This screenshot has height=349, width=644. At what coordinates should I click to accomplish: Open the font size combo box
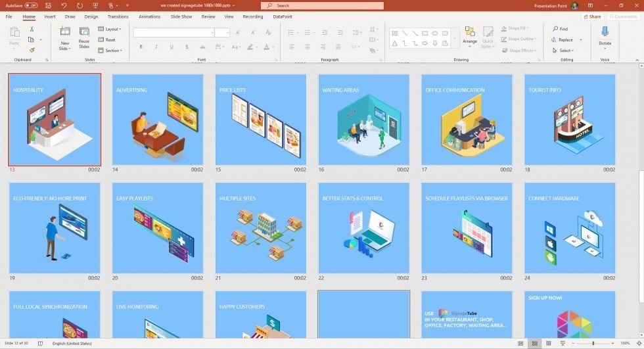click(x=222, y=32)
